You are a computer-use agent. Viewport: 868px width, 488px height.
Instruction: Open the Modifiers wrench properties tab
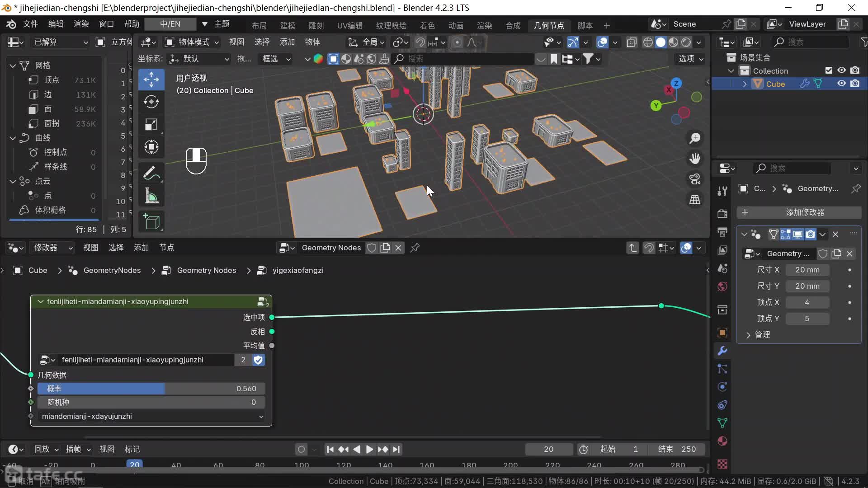[x=722, y=351]
